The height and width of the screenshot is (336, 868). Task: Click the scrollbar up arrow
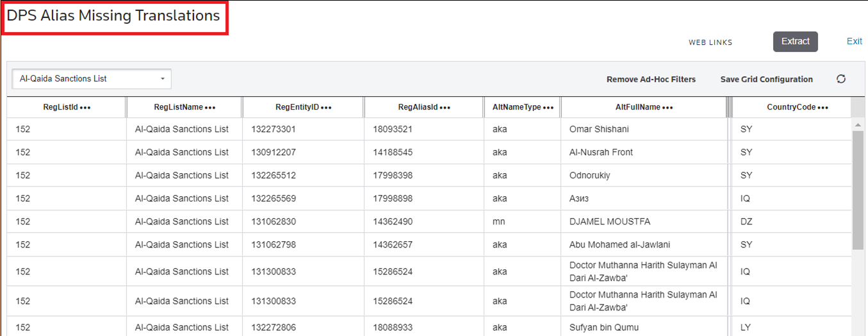pos(858,124)
